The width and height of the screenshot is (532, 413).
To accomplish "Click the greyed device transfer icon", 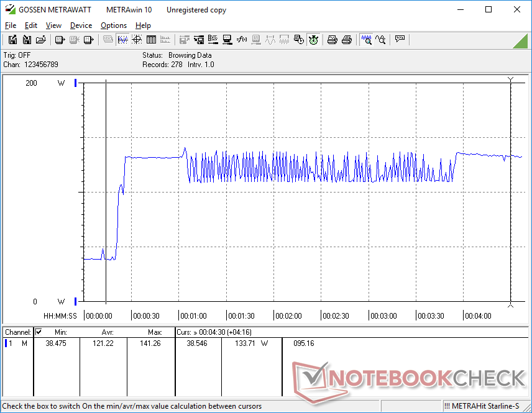I will tap(74, 40).
